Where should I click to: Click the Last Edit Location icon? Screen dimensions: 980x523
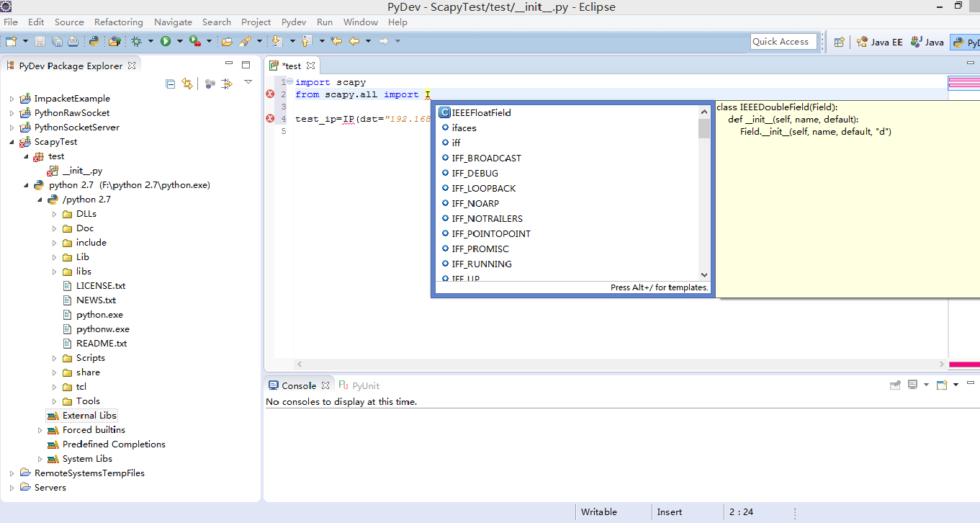336,41
